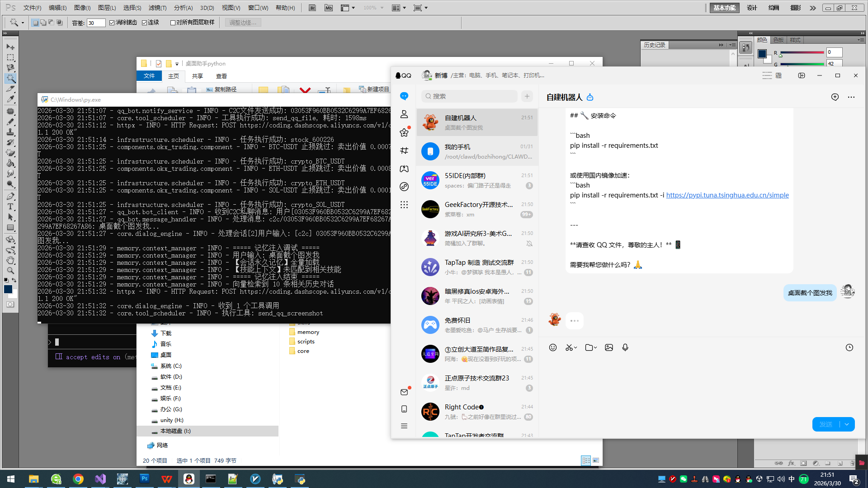This screenshot has height=488, width=868.
Task: Switch to the 查看 ribbon tab
Action: point(221,76)
